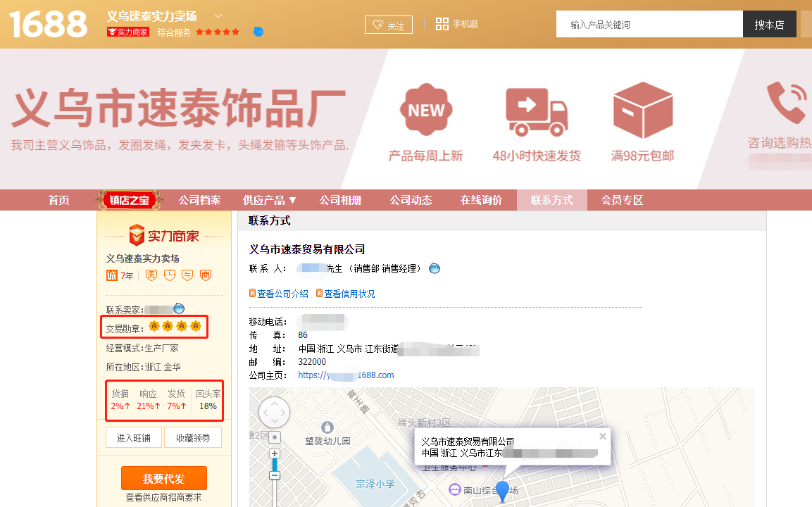This screenshot has height=507, width=812.
Task: Click the 望陇幼儿园 map marker
Action: pos(327,427)
